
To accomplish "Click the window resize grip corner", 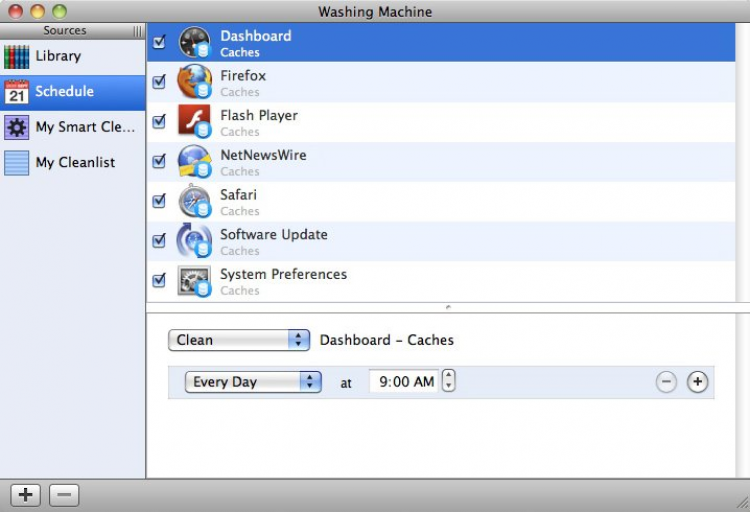I will 742,502.
